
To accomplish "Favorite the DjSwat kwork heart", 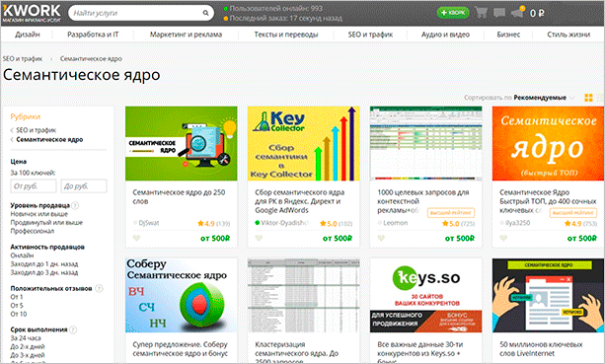I will point(136,238).
